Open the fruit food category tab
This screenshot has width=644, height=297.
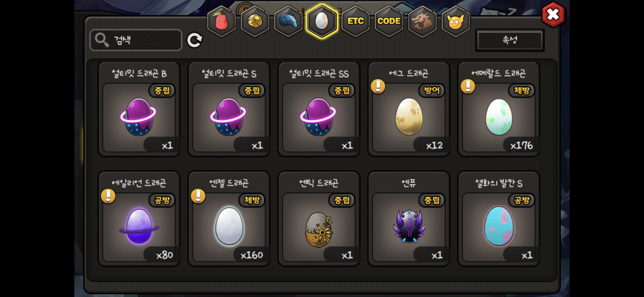pyautogui.click(x=221, y=21)
